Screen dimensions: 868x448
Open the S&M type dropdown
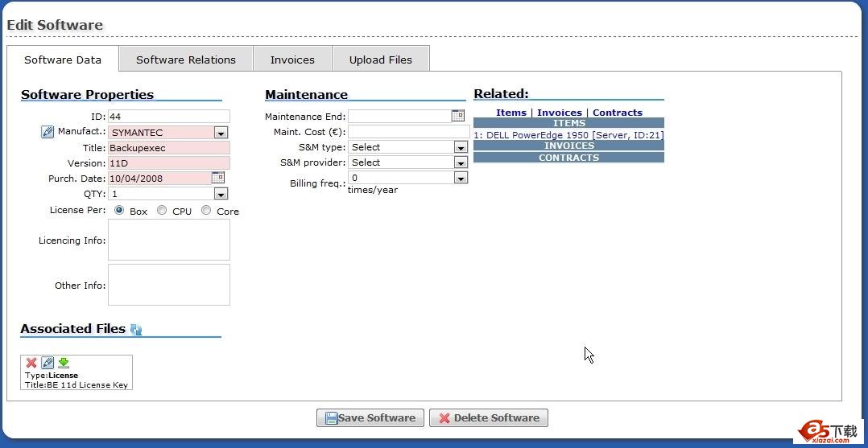pyautogui.click(x=460, y=147)
